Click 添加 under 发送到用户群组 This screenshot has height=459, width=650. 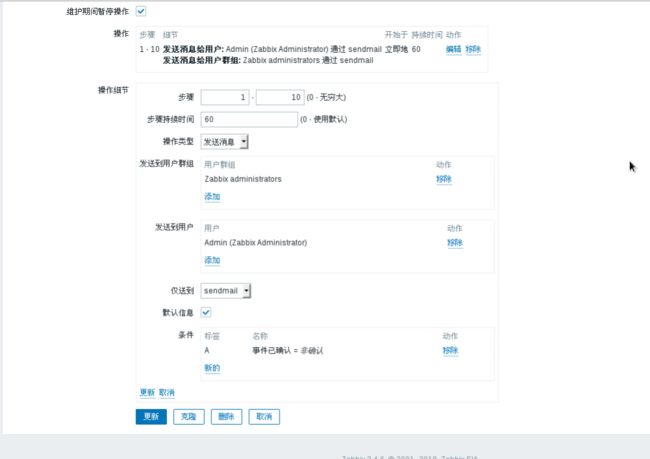pos(212,197)
